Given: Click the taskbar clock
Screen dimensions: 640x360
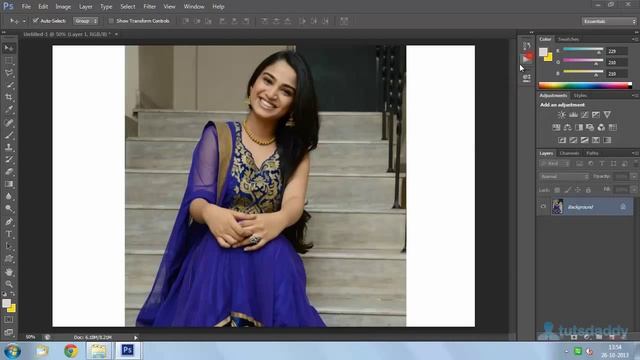Looking at the screenshot, I should (614, 351).
